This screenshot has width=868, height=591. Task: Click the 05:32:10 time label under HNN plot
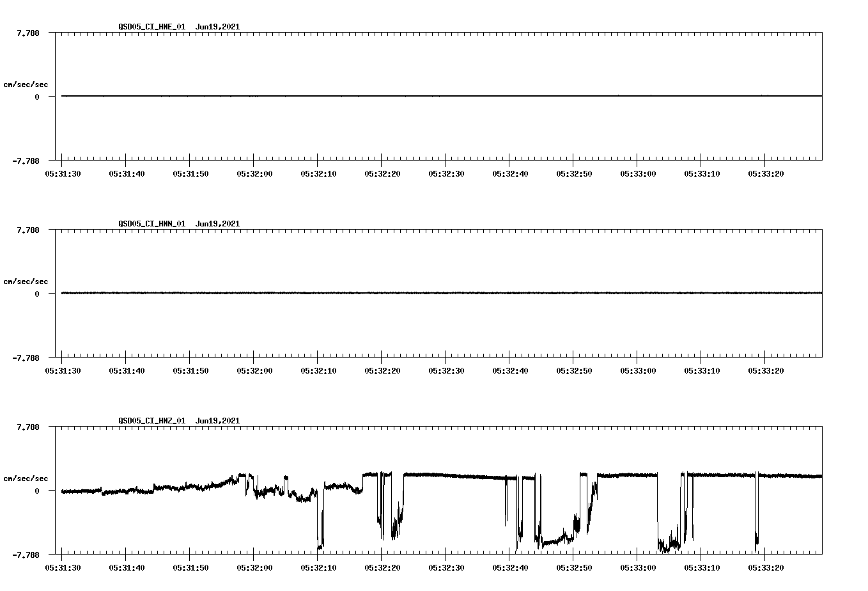(318, 370)
